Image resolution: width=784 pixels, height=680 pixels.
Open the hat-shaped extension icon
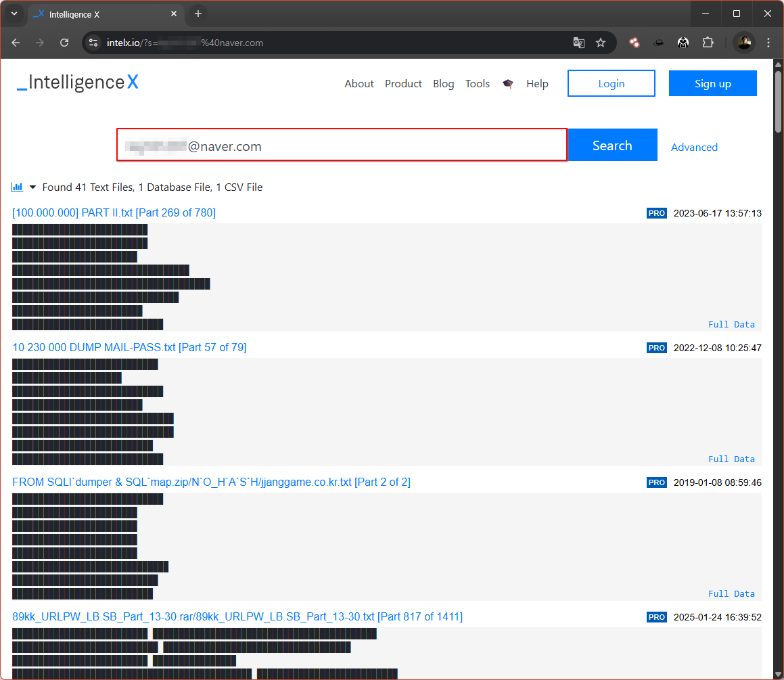click(x=658, y=43)
